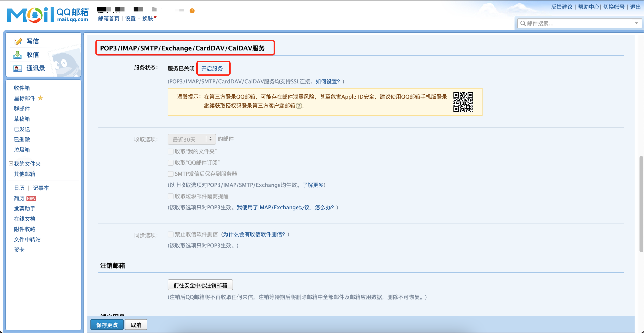
Task: Check 禁止收信软件删信 option
Action: click(x=170, y=235)
